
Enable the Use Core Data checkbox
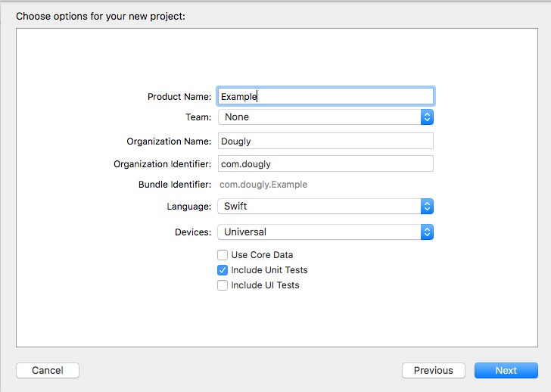tap(223, 255)
